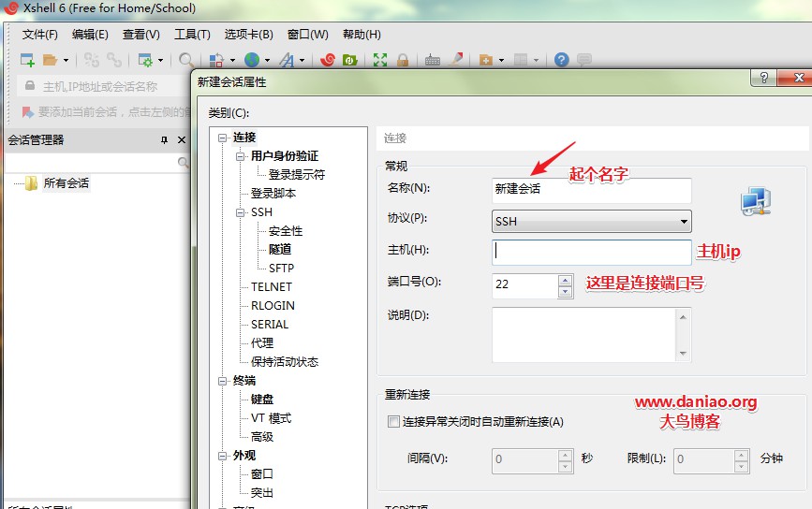
Task: Expand arrow next to properties gear icon
Action: pyautogui.click(x=160, y=61)
